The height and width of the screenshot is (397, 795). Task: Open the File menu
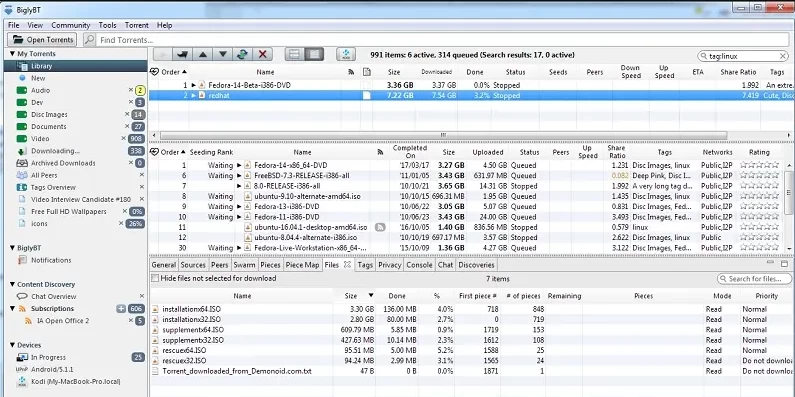tap(14, 25)
